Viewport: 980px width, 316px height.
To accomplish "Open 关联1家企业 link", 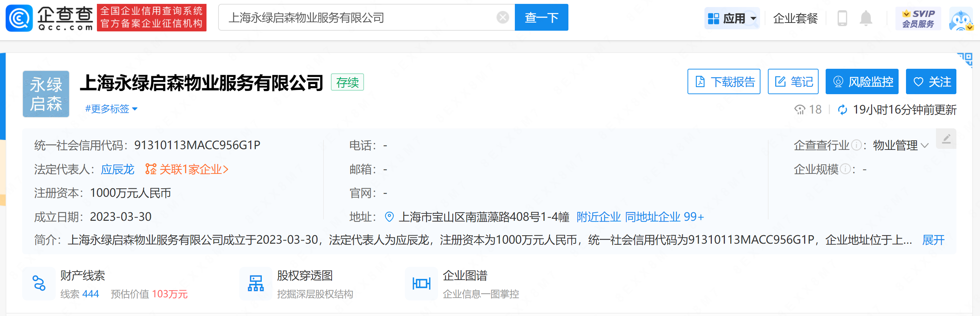I will click(187, 169).
